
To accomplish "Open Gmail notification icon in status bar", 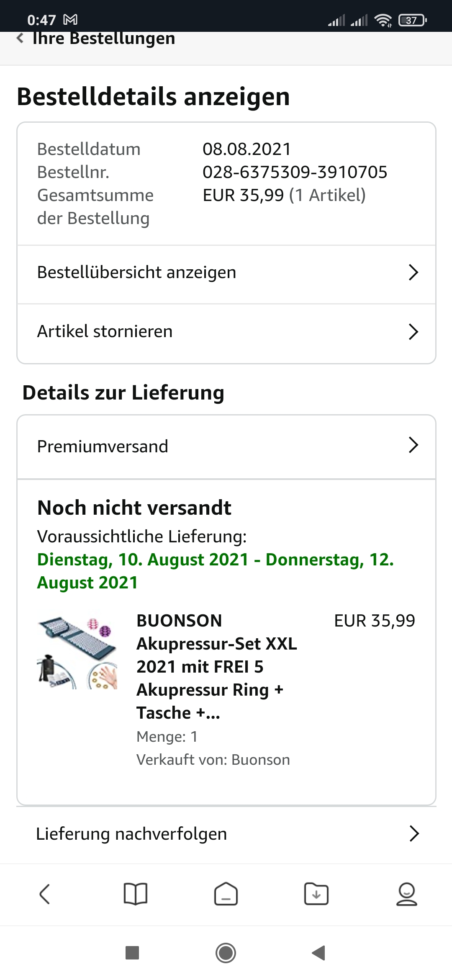I will click(x=70, y=20).
